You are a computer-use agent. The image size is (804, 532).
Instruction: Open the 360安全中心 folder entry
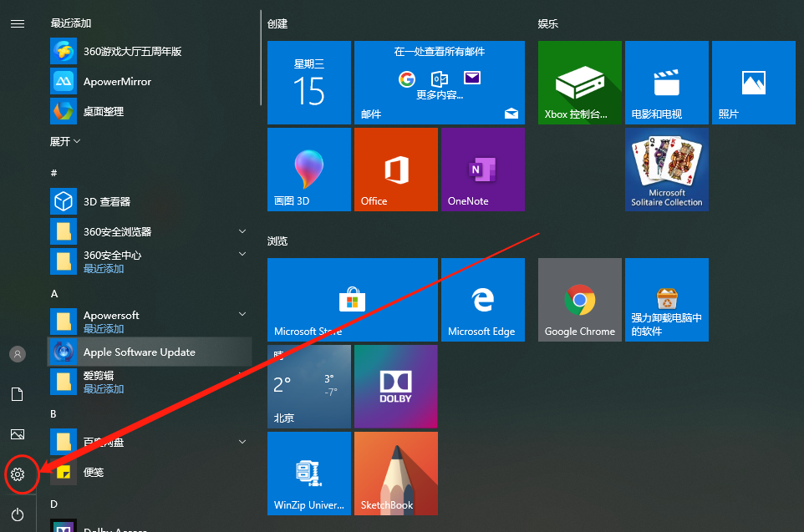point(150,261)
